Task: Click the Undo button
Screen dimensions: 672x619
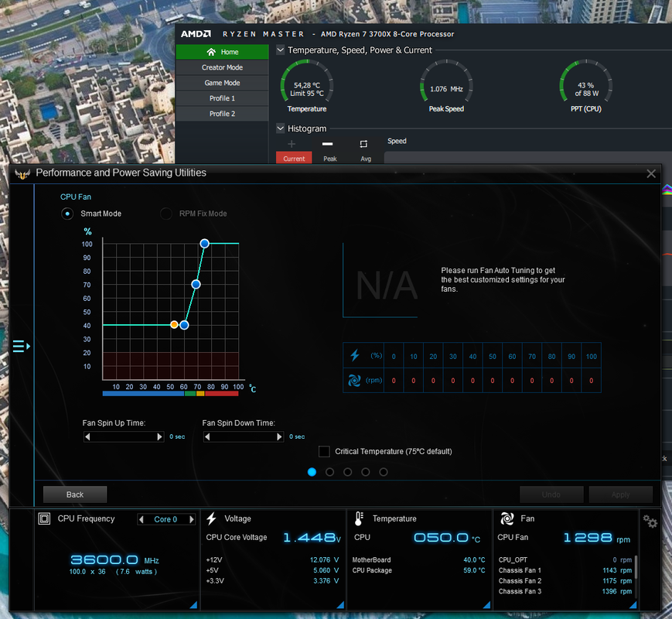Action: point(551,494)
